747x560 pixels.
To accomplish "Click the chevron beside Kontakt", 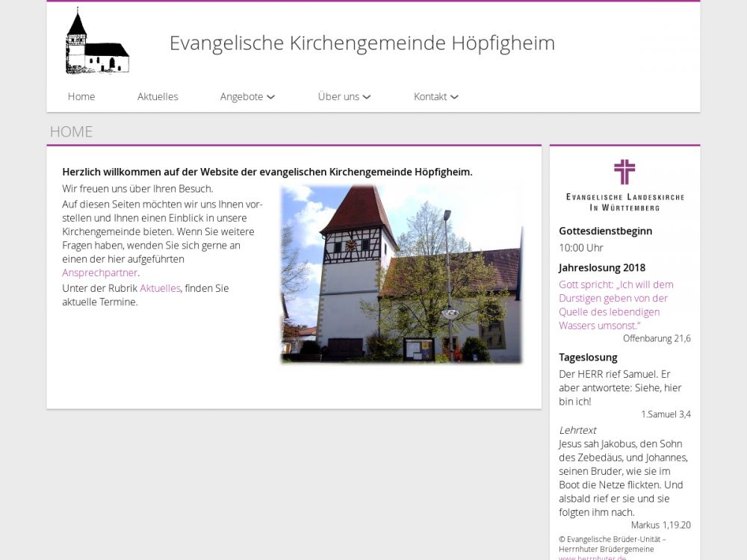I will click(454, 97).
